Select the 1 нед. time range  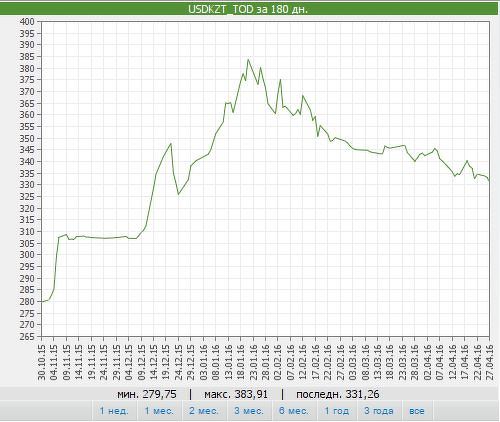pyautogui.click(x=114, y=411)
